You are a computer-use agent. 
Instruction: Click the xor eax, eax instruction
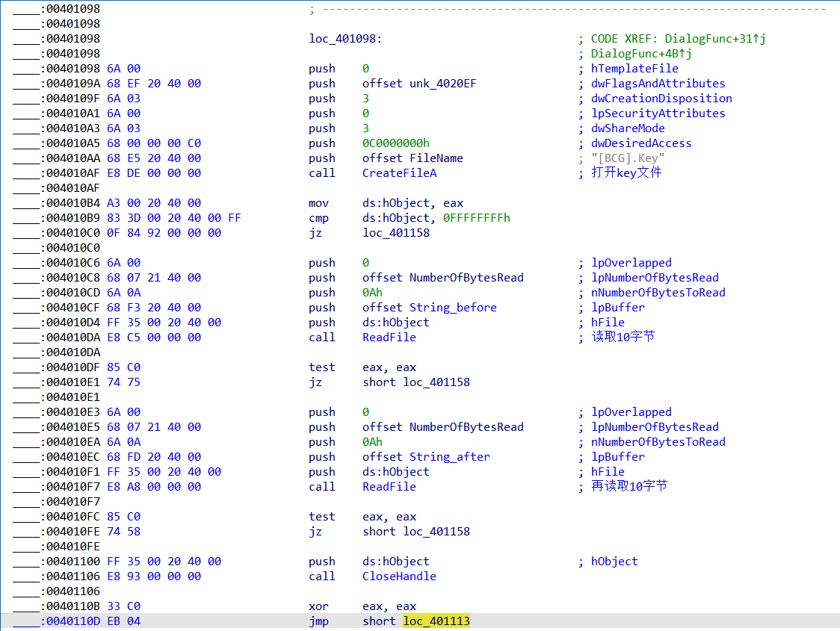[362, 606]
